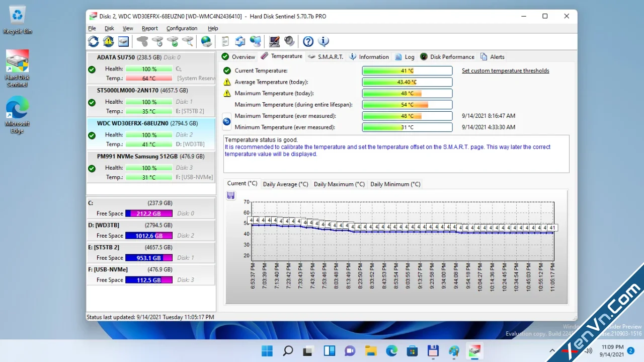This screenshot has width=644, height=362.
Task: Click green check icon for PM991 NVMe Samsung
Action: click(x=92, y=169)
